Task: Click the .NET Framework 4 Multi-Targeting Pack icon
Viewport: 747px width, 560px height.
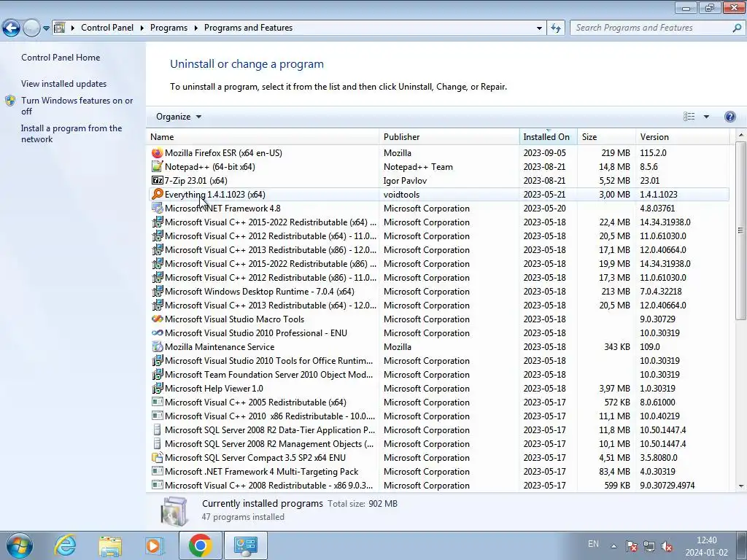Action: pyautogui.click(x=158, y=472)
